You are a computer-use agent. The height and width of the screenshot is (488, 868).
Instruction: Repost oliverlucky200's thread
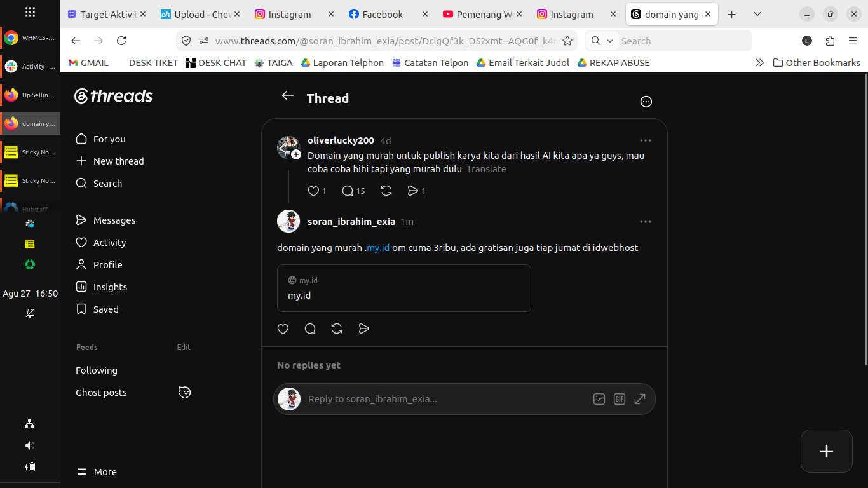coord(386,191)
